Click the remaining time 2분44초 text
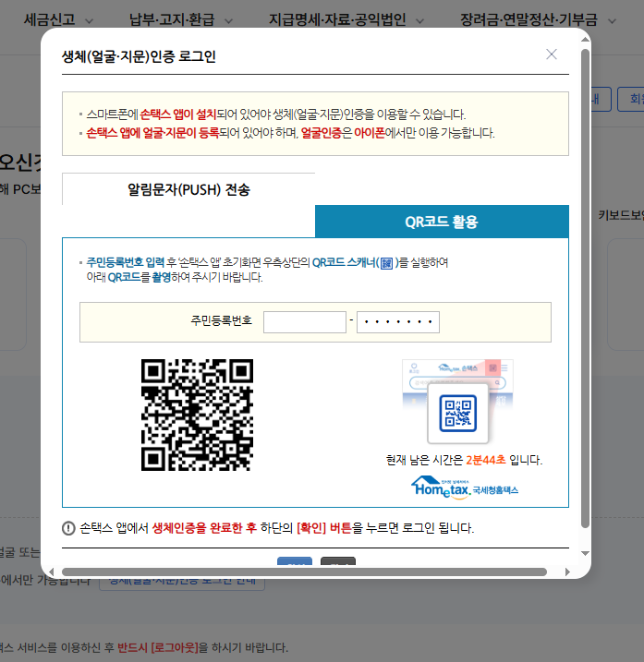 pyautogui.click(x=485, y=460)
